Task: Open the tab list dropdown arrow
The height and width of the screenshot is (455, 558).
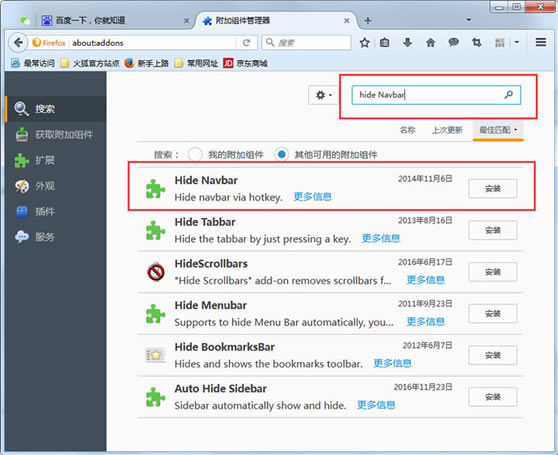Action: click(x=469, y=20)
